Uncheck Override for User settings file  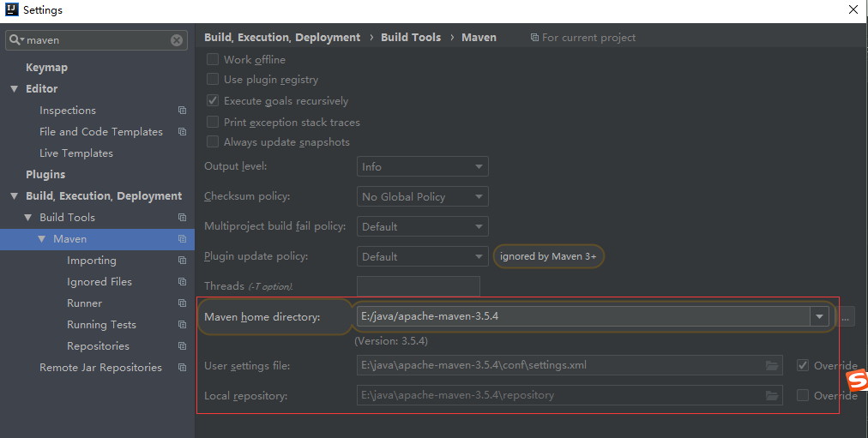pyautogui.click(x=803, y=365)
